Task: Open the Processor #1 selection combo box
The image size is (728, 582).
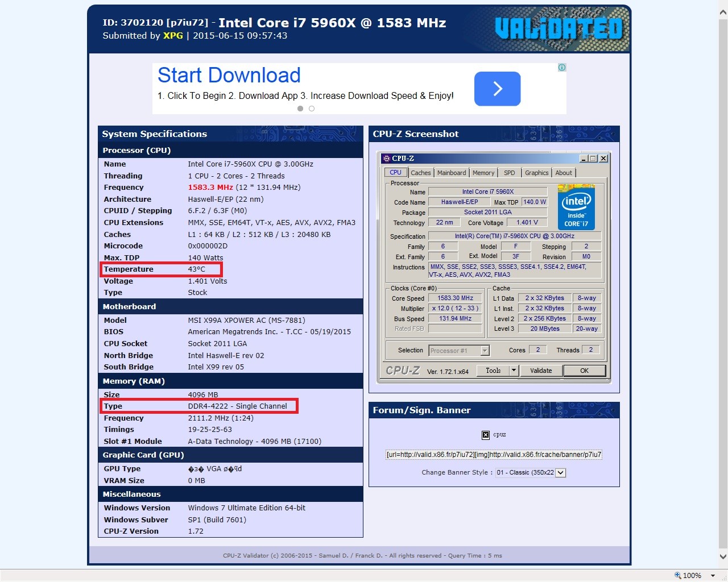Action: [x=459, y=351]
